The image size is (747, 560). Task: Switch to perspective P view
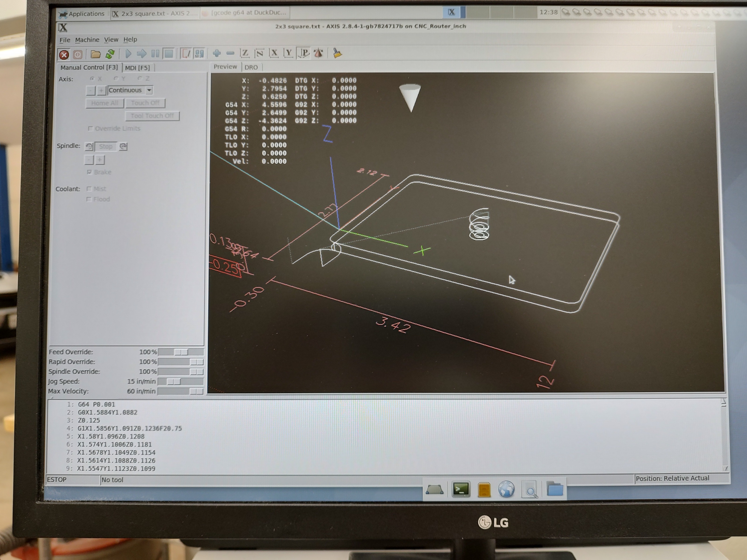(304, 53)
